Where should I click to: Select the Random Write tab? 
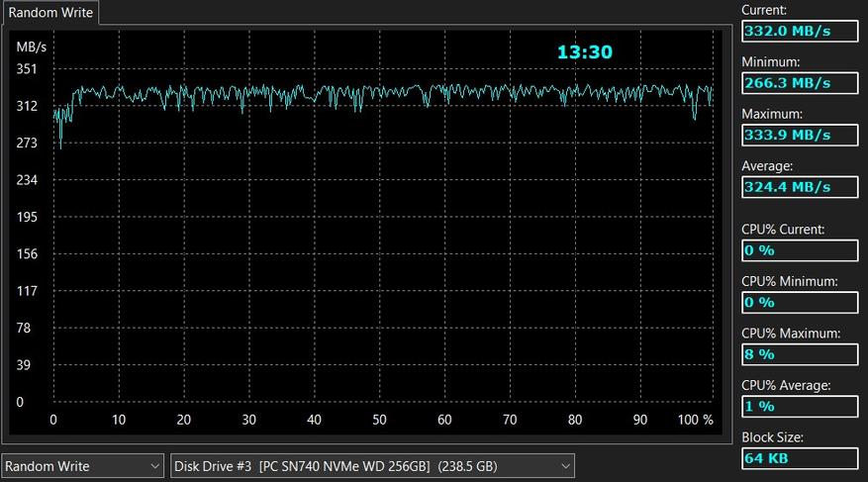click(x=50, y=13)
